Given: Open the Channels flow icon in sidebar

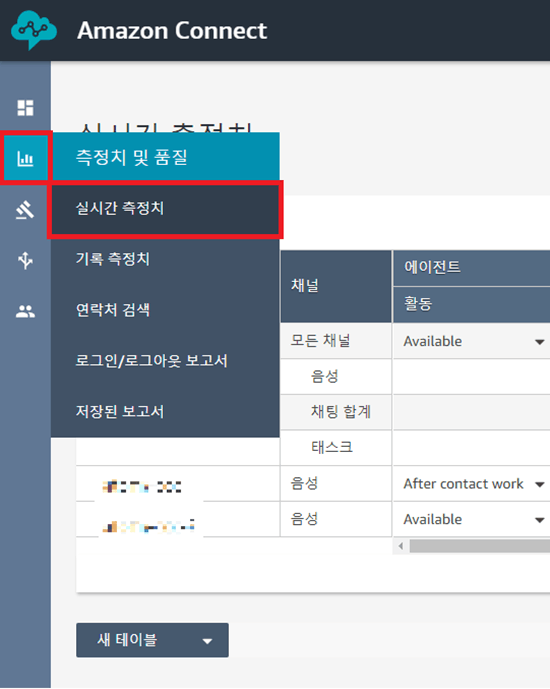Looking at the screenshot, I should (x=25, y=260).
